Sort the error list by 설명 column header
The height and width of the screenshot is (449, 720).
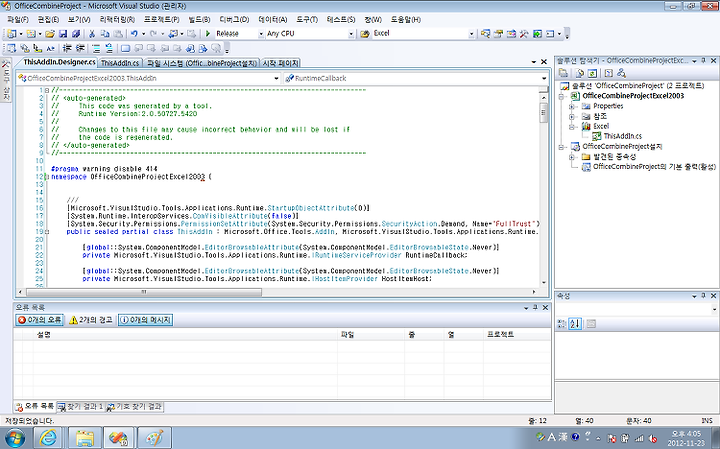[186, 335]
